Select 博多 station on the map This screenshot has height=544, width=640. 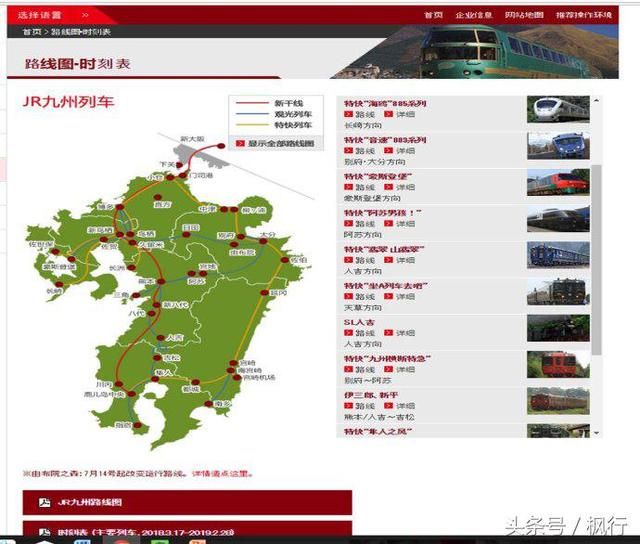coord(120,207)
